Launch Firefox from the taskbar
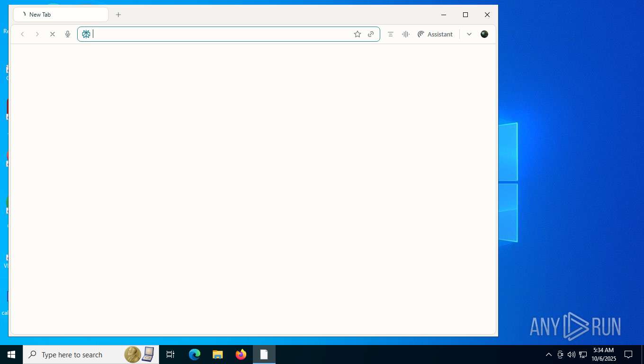The width and height of the screenshot is (644, 364). pos(241,355)
